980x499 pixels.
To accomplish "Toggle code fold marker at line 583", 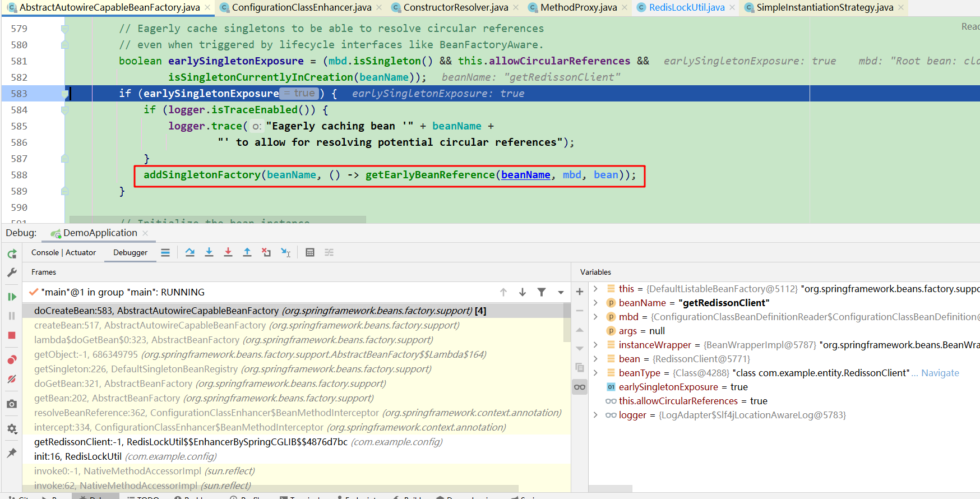I will pos(64,94).
